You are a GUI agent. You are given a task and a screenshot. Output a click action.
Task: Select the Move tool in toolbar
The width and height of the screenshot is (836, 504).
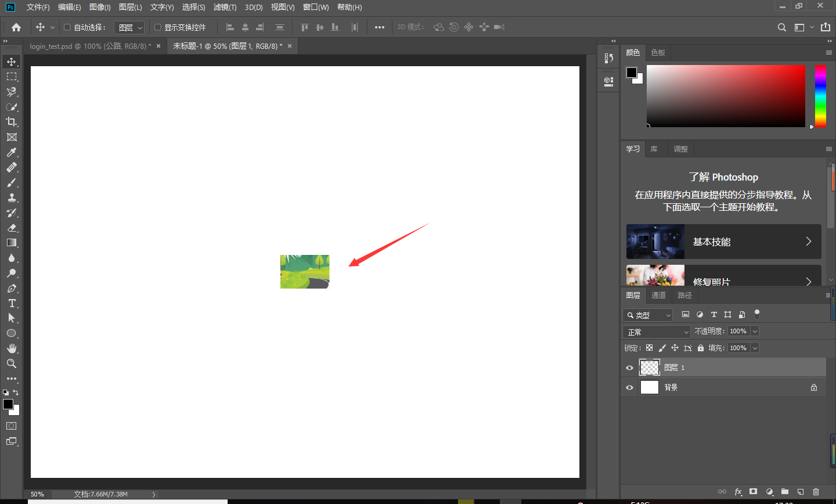pyautogui.click(x=12, y=62)
